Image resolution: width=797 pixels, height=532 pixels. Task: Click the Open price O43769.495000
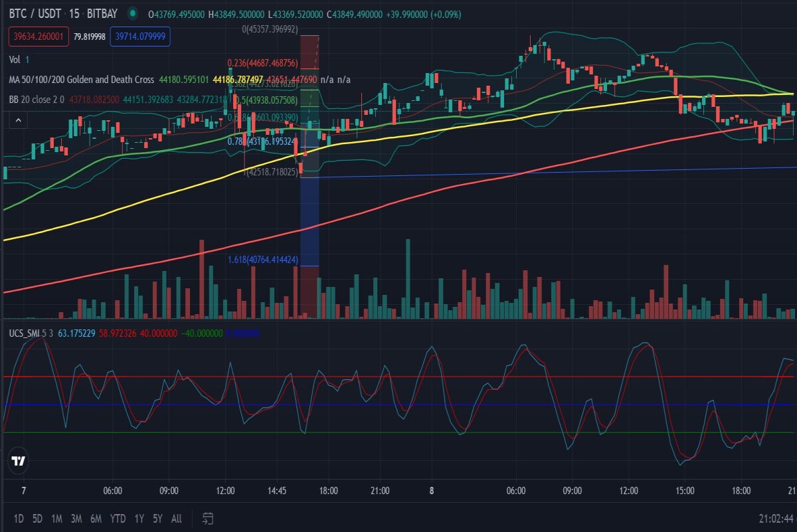coord(176,13)
